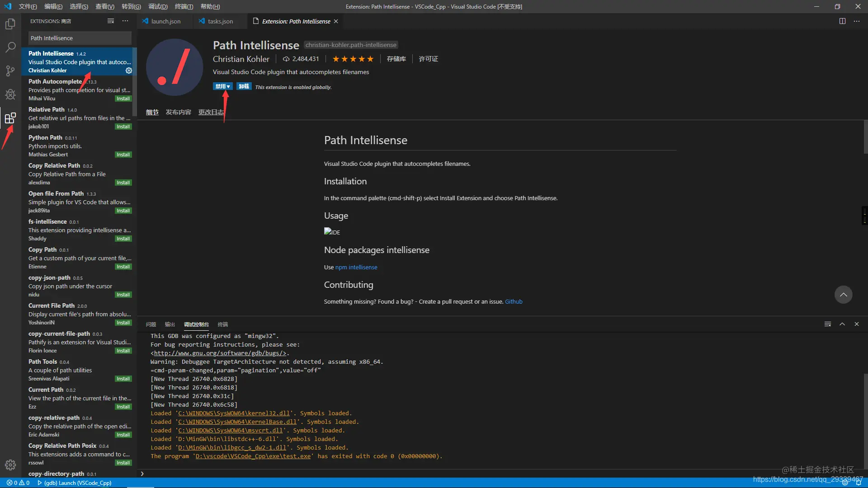868x488 pixels.
Task: Clear the debug console output
Action: point(828,324)
